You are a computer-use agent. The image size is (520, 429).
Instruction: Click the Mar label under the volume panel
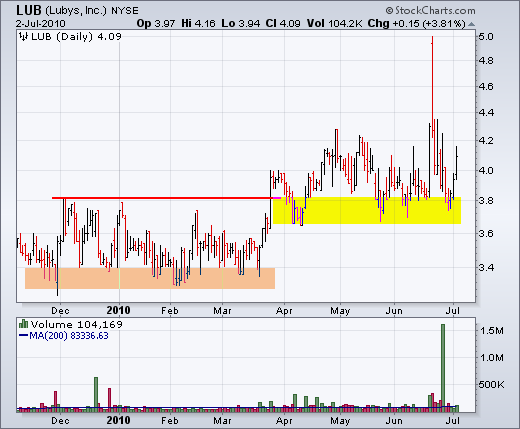[222, 421]
